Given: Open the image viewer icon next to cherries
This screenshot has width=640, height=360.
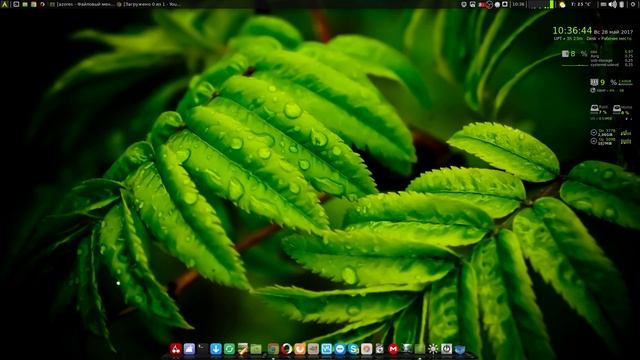Looking at the screenshot, I should coord(189,349).
